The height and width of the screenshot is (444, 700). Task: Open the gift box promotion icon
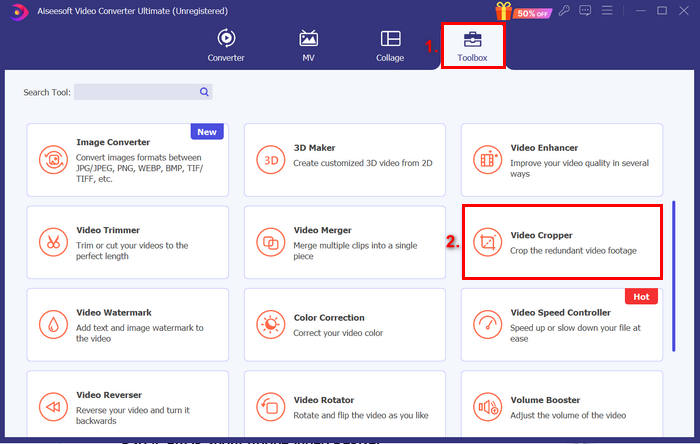click(x=503, y=11)
